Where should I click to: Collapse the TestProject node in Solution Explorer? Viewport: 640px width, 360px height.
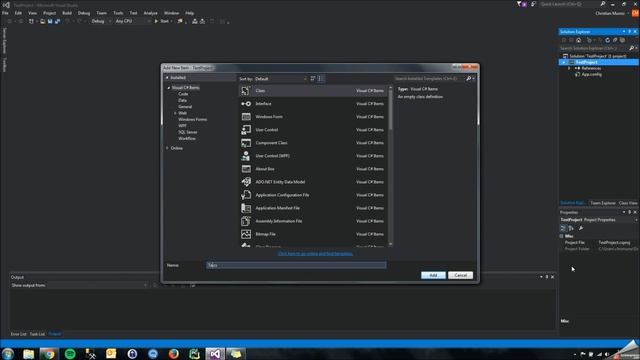[x=564, y=62]
